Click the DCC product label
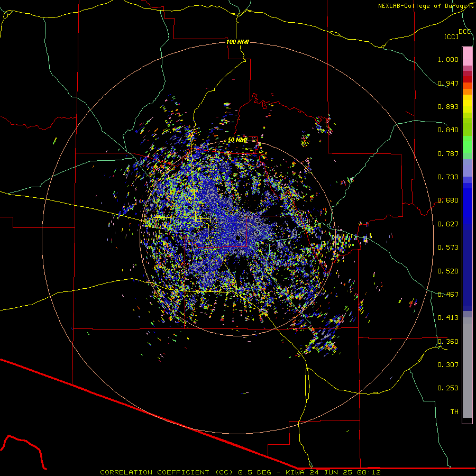 [x=464, y=32]
